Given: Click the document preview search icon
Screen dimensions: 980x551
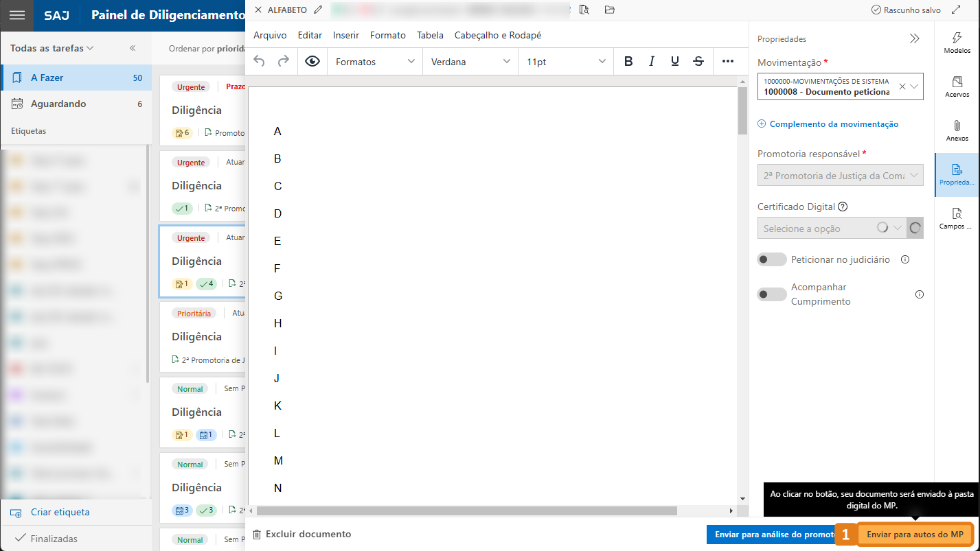Looking at the screenshot, I should point(584,10).
